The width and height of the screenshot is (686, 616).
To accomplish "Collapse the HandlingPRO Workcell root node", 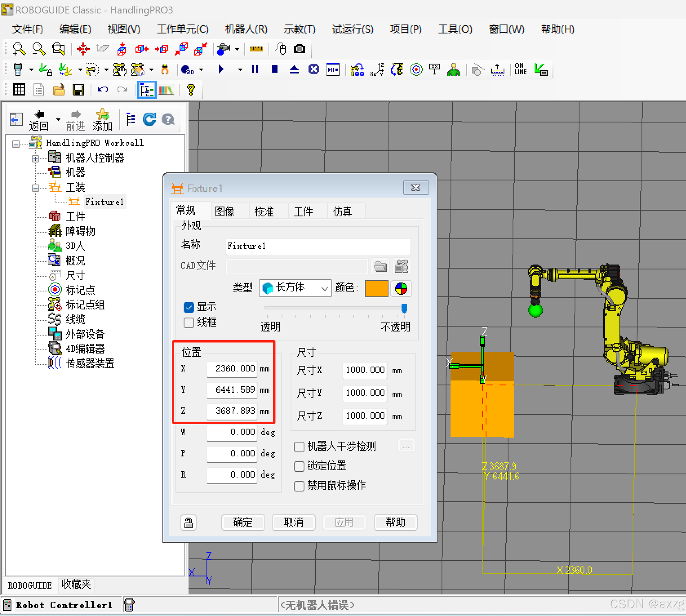I will pyautogui.click(x=16, y=144).
